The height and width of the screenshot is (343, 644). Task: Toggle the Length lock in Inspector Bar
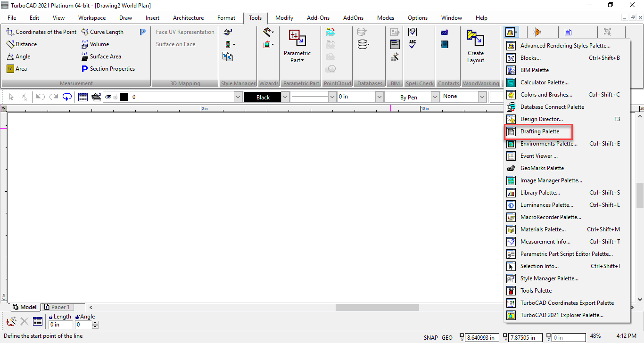tap(51, 317)
